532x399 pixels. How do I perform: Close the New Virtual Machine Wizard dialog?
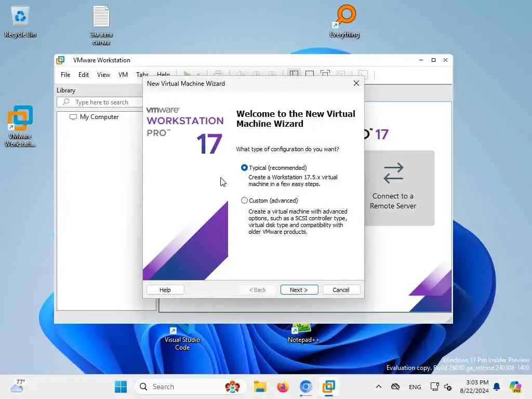point(356,84)
